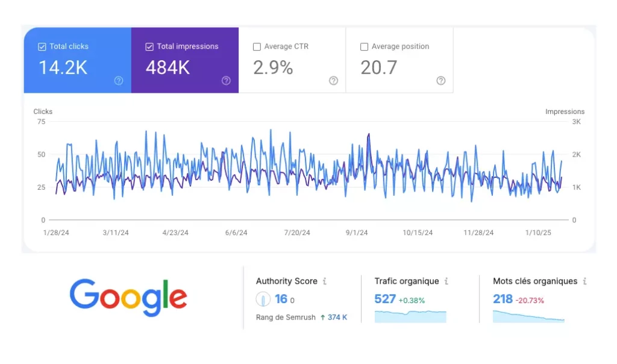Open help icon on Total clicks card
This screenshot has height=364, width=617.
pyautogui.click(x=119, y=81)
